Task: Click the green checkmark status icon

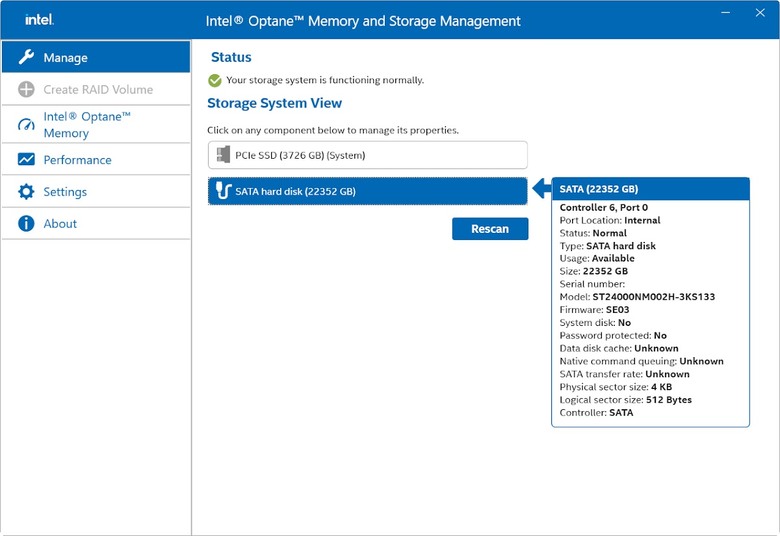Action: click(215, 80)
